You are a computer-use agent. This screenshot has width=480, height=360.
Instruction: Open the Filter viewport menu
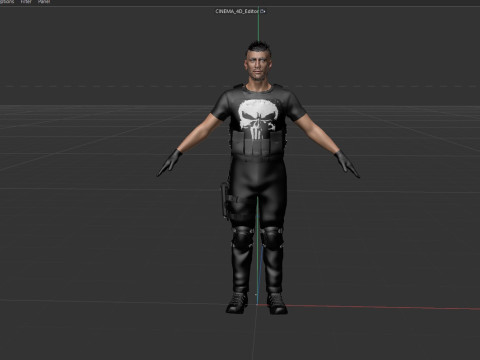click(x=26, y=2)
